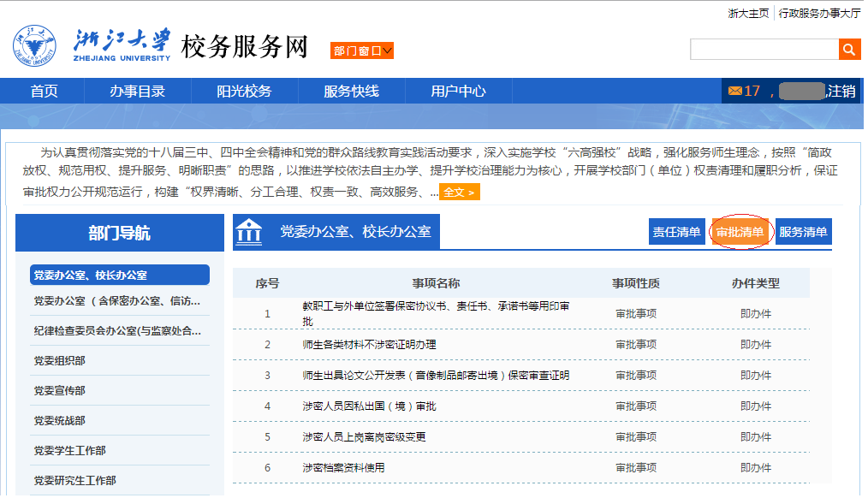
Task: Click the Zhejiang University round emblem logo
Action: (33, 46)
